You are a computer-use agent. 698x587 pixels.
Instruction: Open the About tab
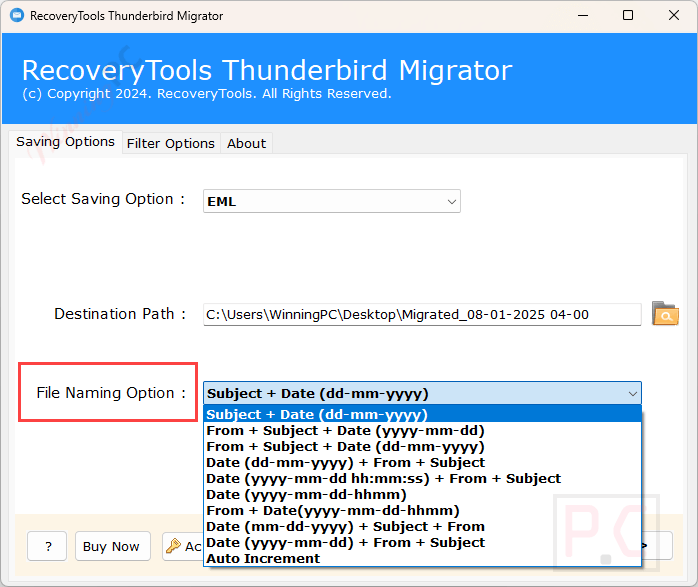point(246,143)
